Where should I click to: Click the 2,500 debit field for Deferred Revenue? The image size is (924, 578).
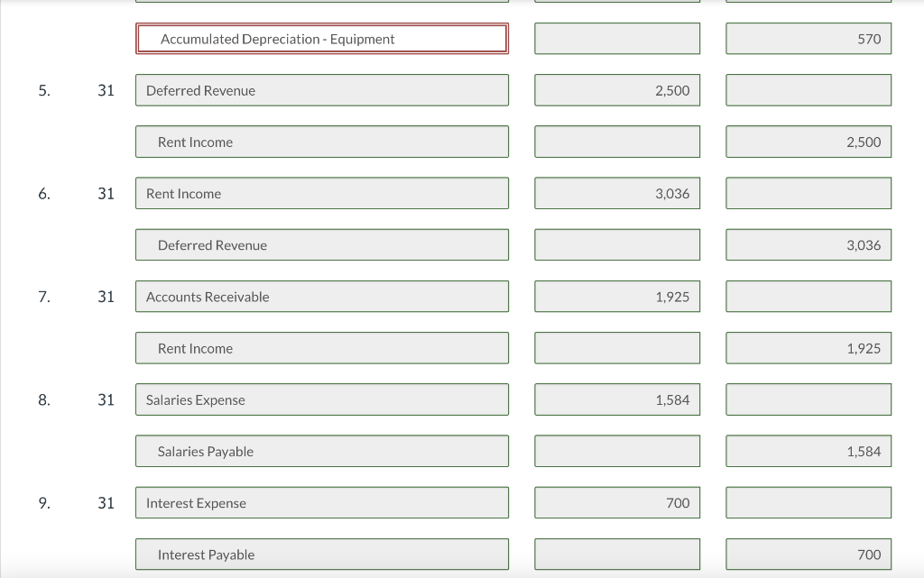coord(616,89)
